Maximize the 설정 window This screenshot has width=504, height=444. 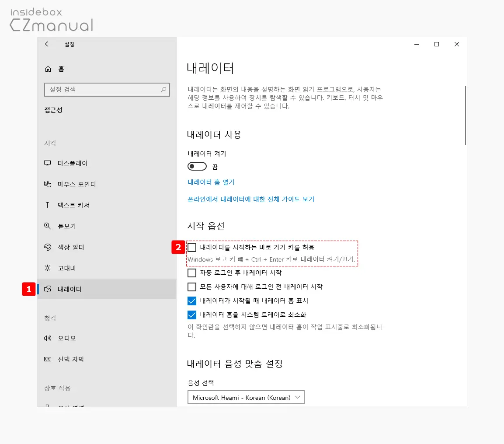437,44
